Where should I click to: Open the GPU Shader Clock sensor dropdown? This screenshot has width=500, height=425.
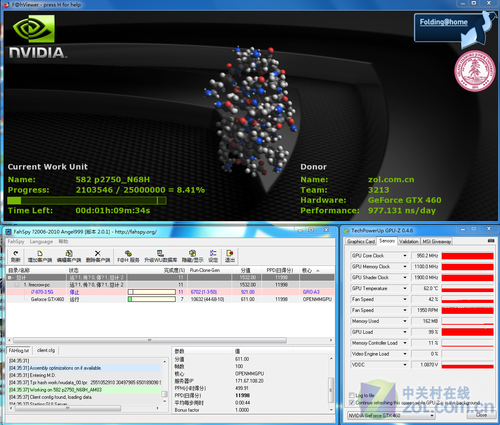405,278
